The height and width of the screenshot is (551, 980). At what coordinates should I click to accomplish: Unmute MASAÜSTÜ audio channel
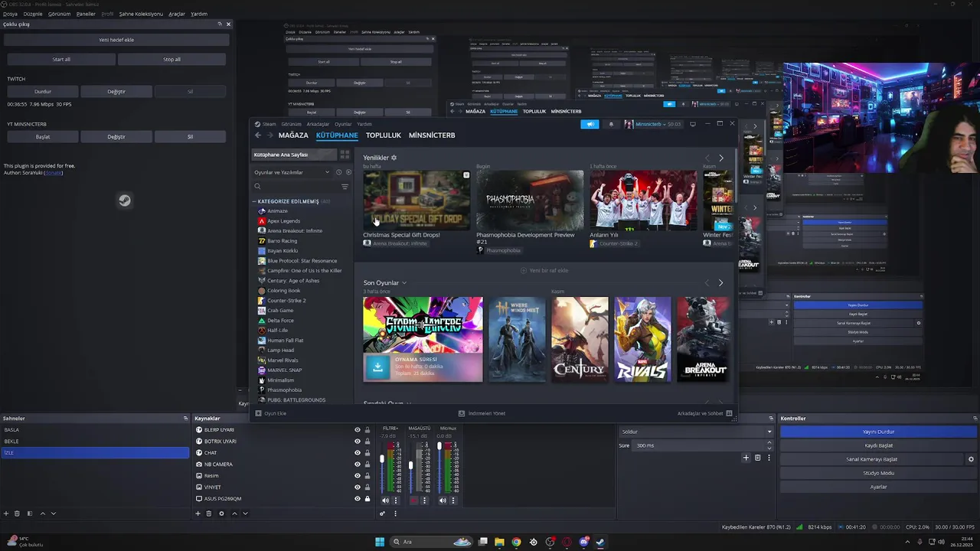(414, 500)
